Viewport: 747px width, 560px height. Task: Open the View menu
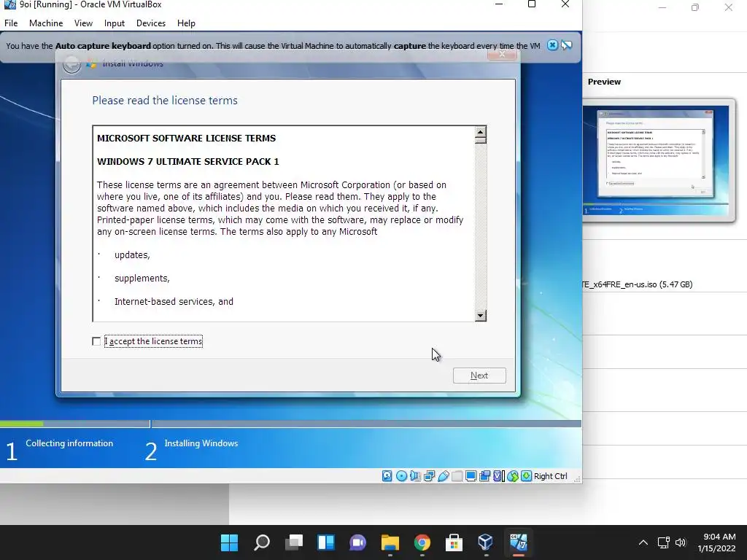click(83, 23)
